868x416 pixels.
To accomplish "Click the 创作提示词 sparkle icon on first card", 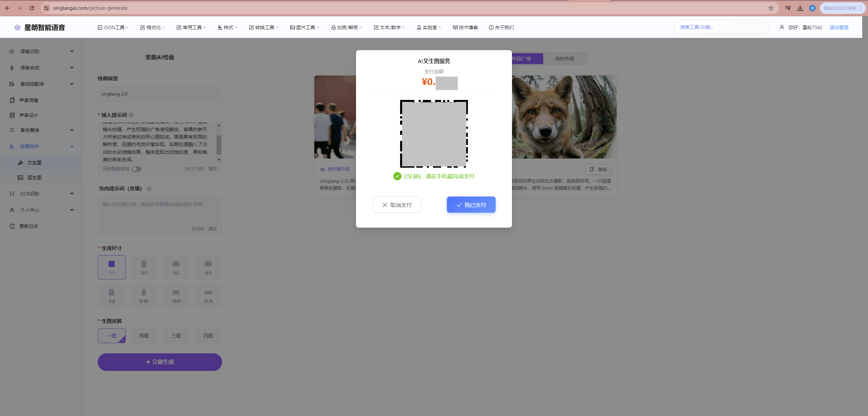I will 322,169.
